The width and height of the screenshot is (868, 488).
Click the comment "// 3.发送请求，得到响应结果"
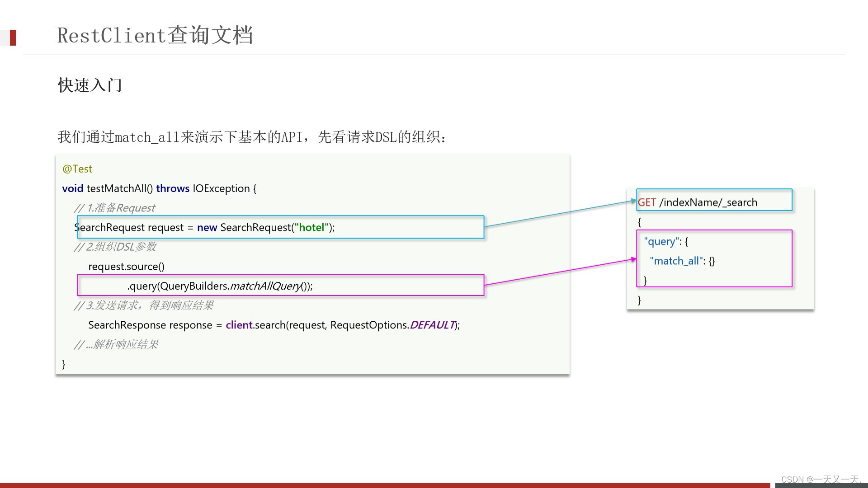pos(144,305)
